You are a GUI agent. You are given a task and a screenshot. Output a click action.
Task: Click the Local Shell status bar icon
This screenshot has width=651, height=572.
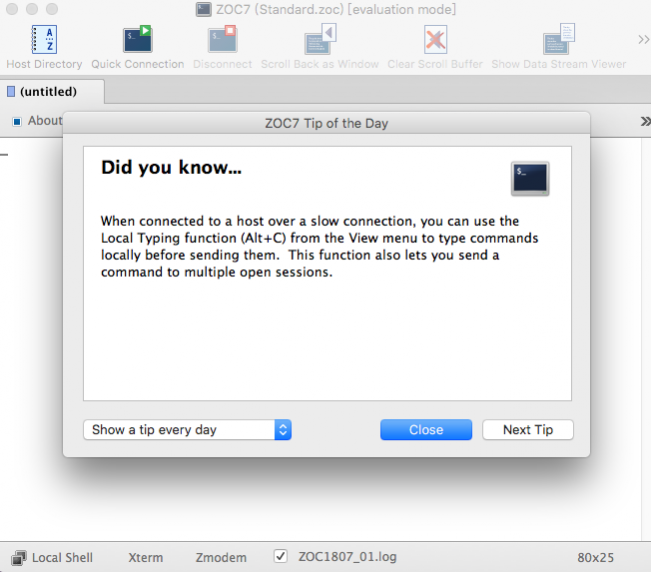[18, 557]
